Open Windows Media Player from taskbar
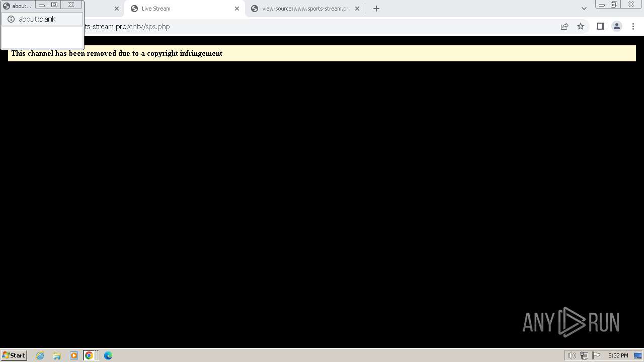The image size is (644, 362). (74, 355)
